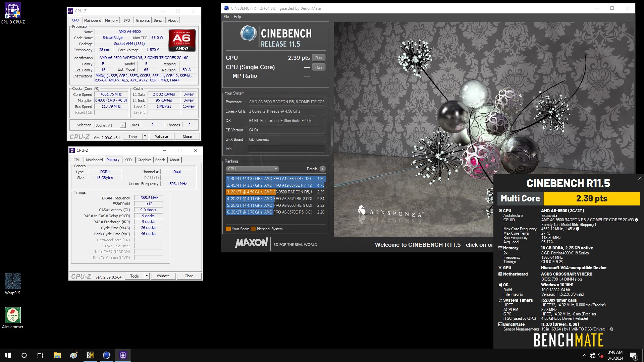Switch to Memory tab in top CPU-Z

click(111, 20)
